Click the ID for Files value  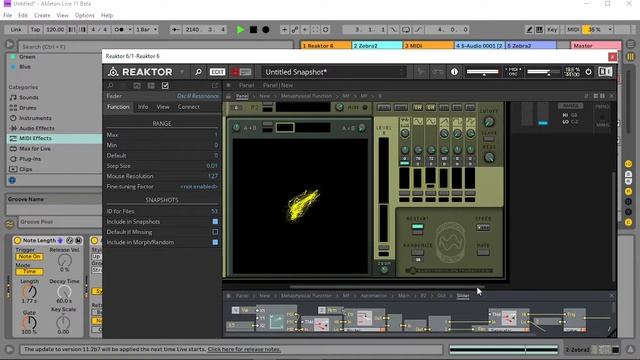pos(214,211)
